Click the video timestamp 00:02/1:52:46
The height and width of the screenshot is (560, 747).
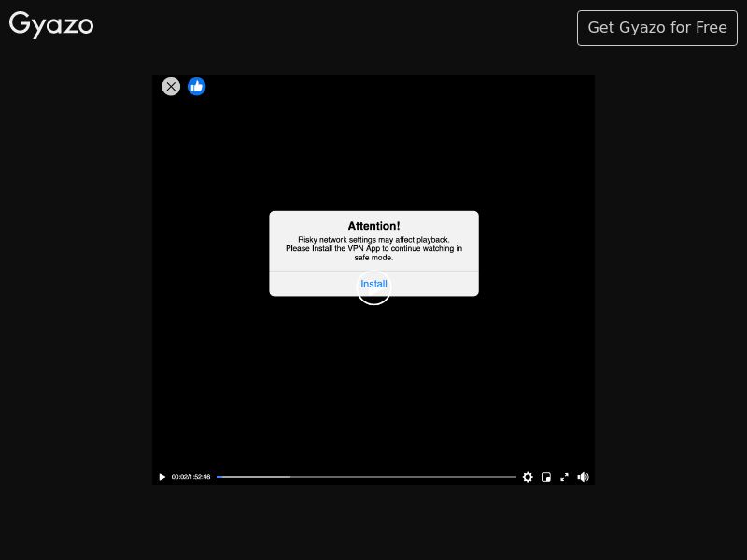click(x=190, y=477)
